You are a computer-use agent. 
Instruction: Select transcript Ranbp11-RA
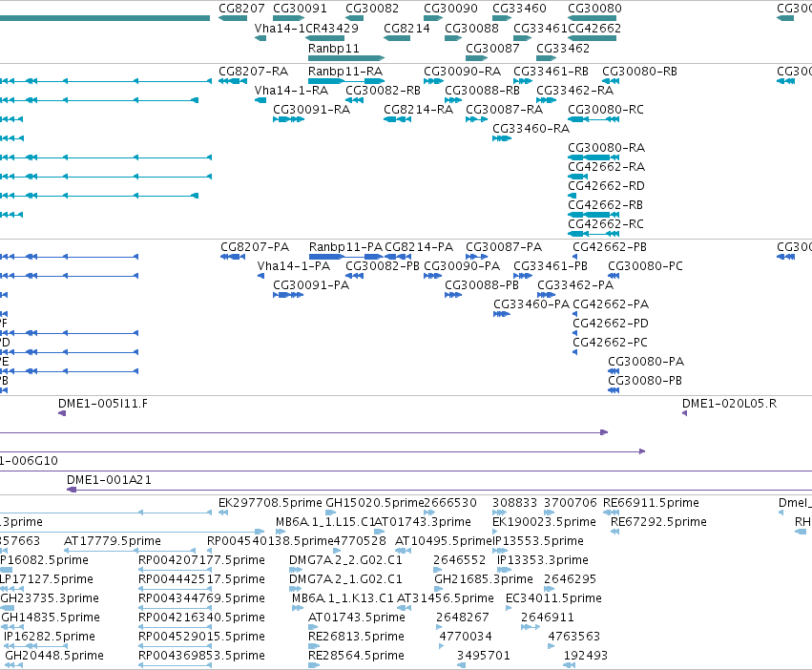pyautogui.click(x=346, y=81)
